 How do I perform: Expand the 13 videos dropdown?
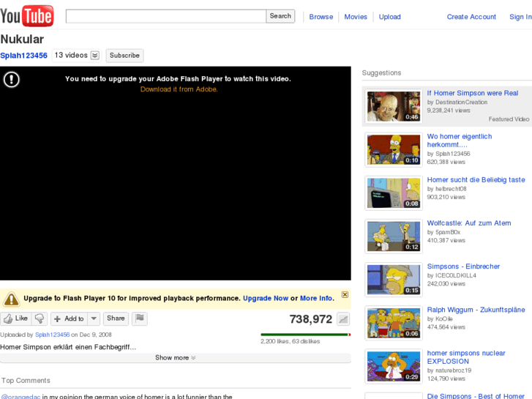click(94, 56)
